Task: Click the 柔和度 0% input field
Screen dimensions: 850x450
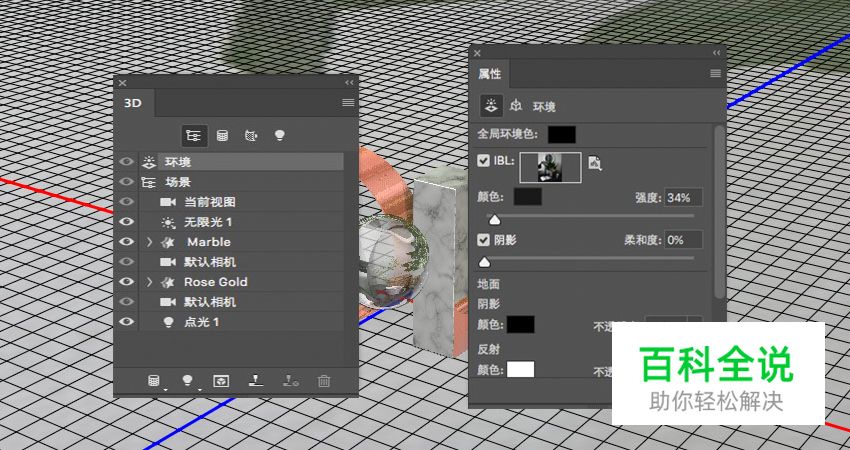Action: point(684,240)
